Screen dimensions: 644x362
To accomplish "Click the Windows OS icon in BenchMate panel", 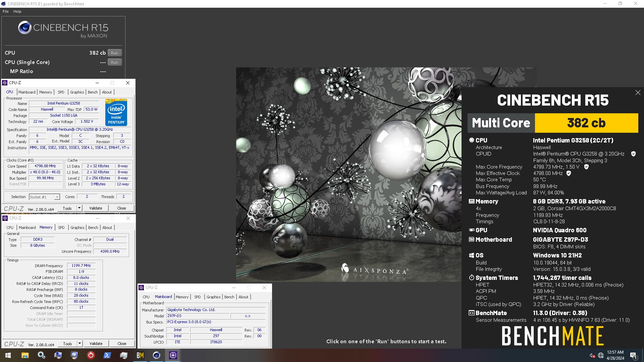I will click(472, 255).
